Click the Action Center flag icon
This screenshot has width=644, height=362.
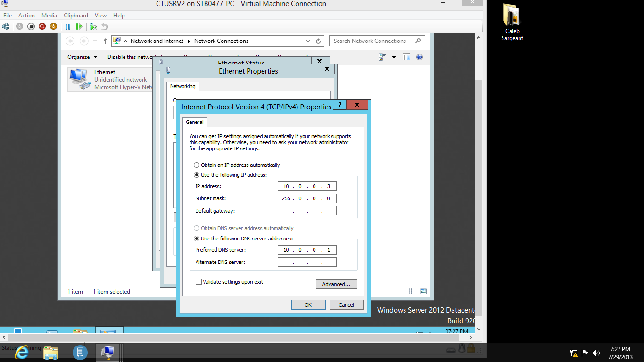coord(585,353)
